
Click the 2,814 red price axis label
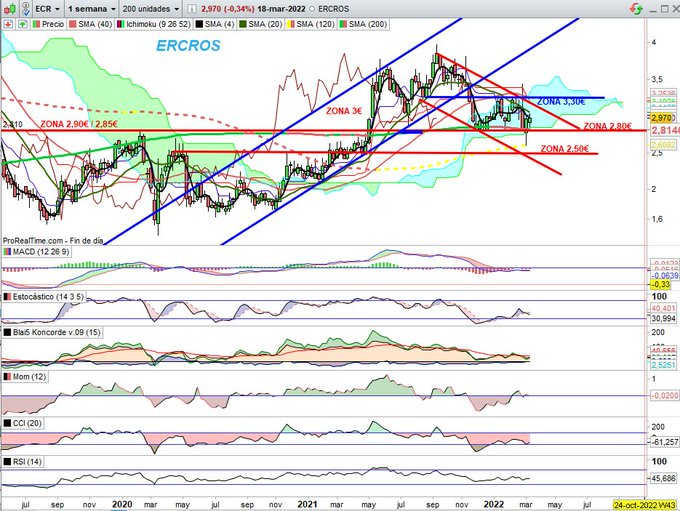[x=663, y=131]
